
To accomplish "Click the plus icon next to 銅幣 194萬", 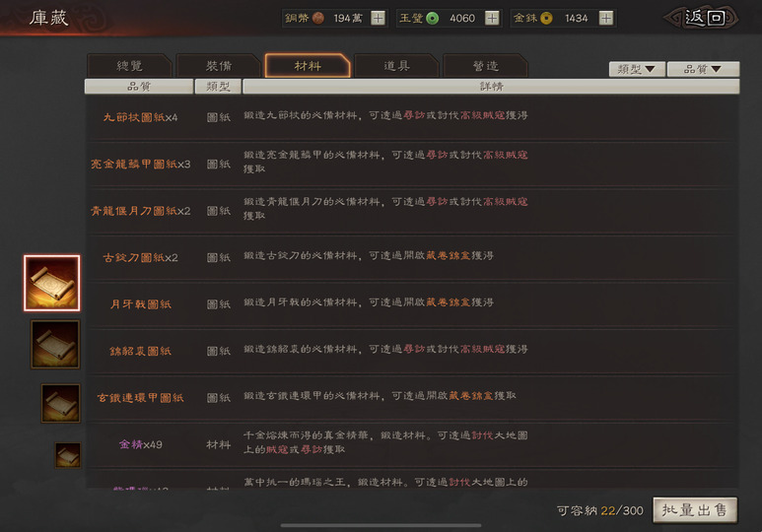I will point(378,18).
